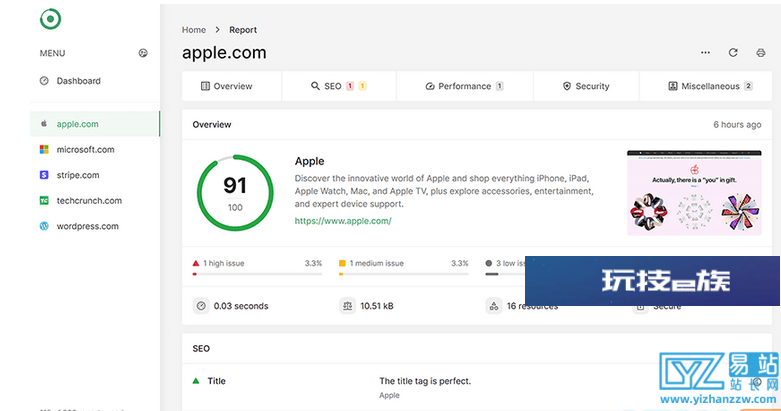781x411 pixels.
Task: Switch to the SEO tab
Action: click(339, 86)
